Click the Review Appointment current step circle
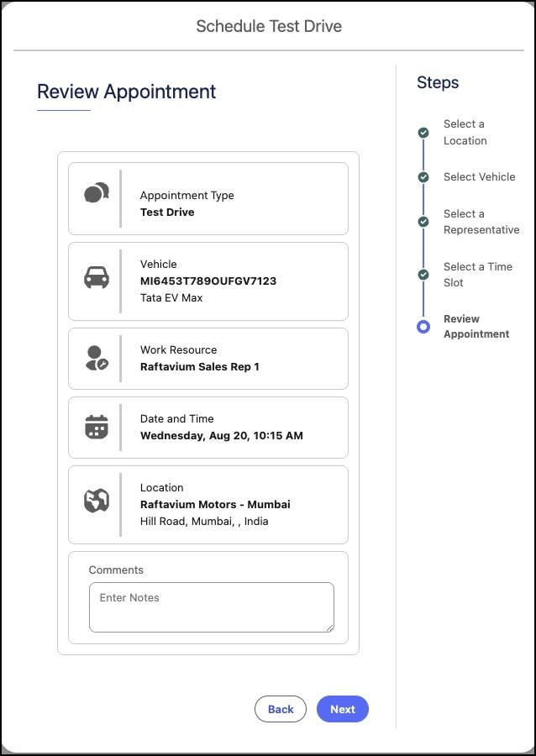The width and height of the screenshot is (536, 756). 423,327
